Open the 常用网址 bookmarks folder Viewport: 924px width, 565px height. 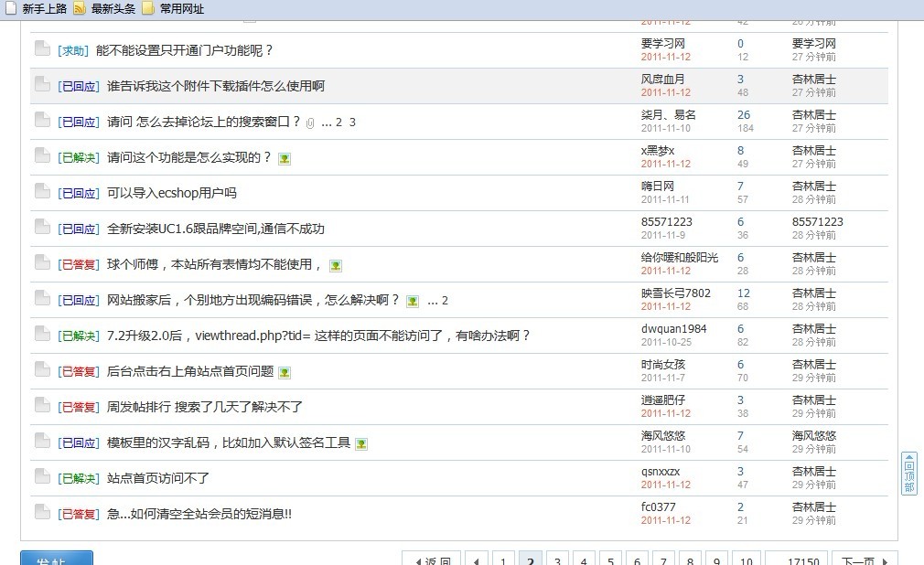181,9
